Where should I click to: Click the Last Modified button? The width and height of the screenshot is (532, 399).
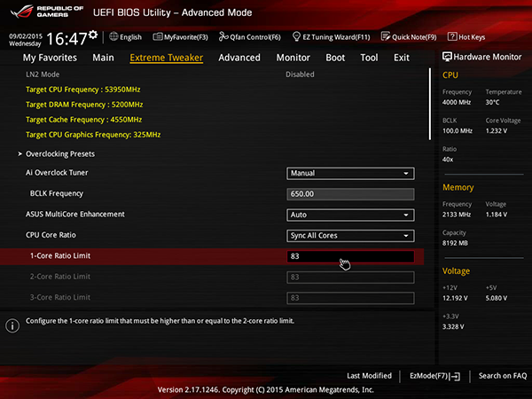click(369, 376)
